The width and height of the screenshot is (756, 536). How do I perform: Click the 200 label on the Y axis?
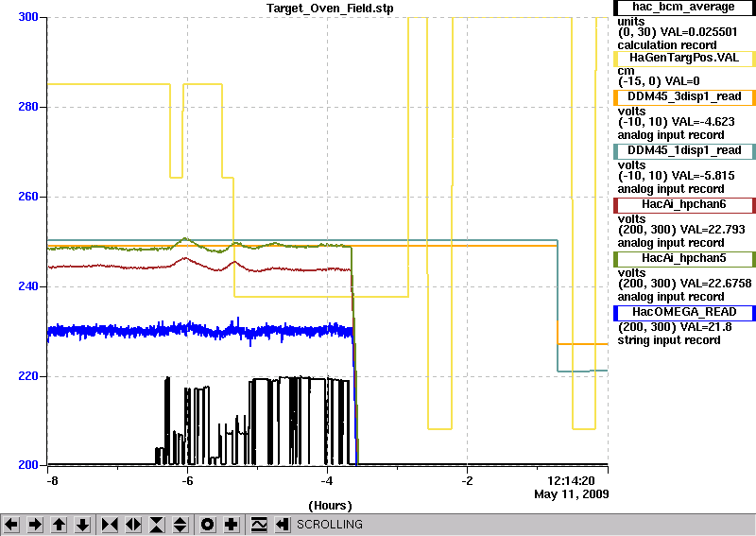pyautogui.click(x=28, y=465)
